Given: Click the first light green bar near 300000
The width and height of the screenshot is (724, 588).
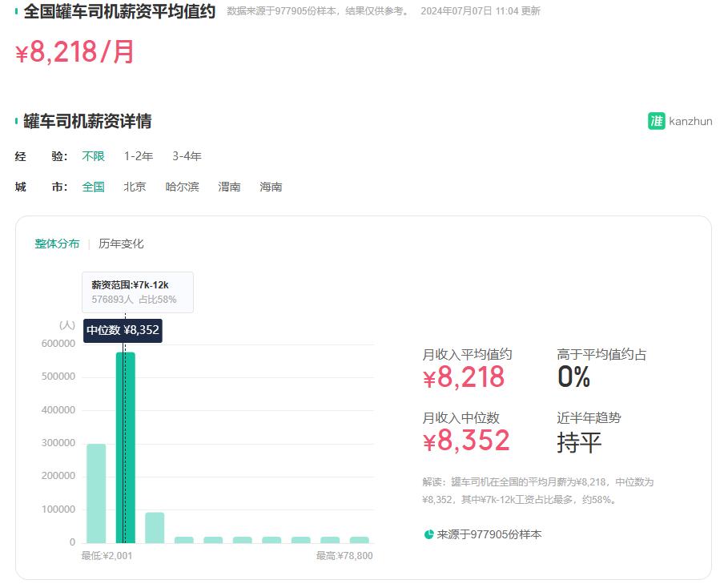Looking at the screenshot, I should pyautogui.click(x=96, y=493).
